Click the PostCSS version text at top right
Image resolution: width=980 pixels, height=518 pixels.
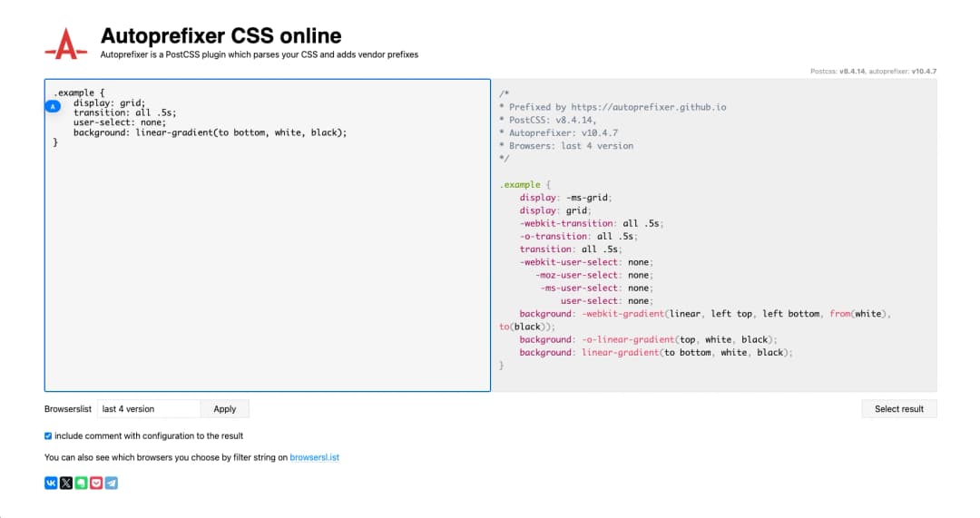coord(838,71)
